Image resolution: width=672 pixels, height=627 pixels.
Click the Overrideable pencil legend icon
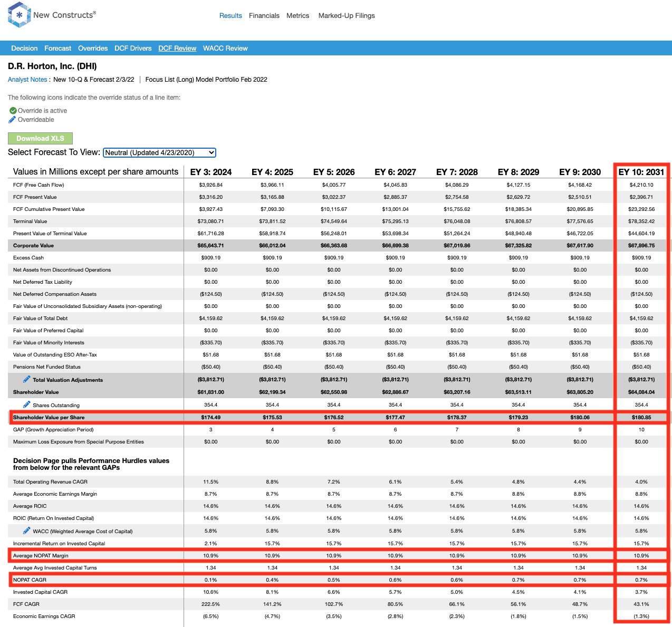tap(13, 120)
